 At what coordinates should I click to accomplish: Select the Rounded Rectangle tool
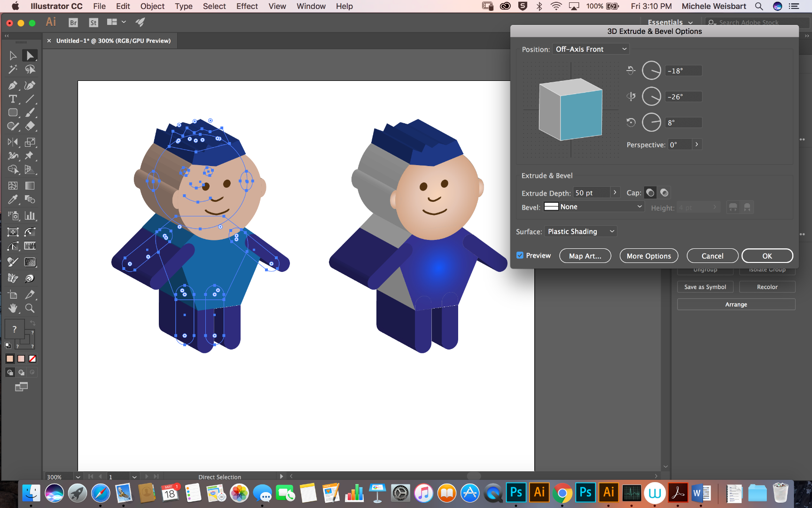pyautogui.click(x=13, y=113)
